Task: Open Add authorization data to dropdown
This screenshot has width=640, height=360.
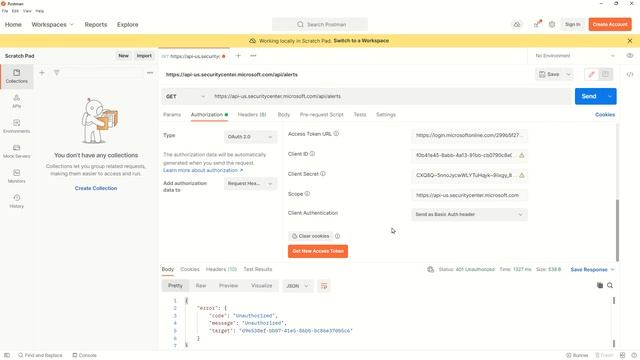Action: (x=250, y=184)
